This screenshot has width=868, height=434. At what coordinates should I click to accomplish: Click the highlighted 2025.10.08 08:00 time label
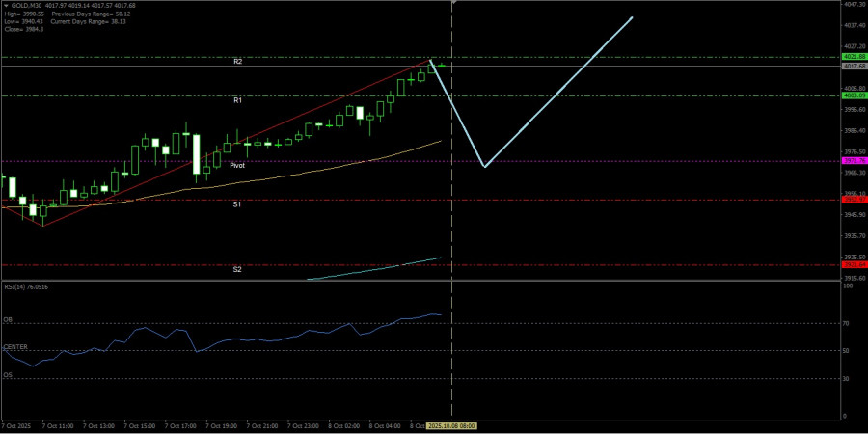coord(453,427)
